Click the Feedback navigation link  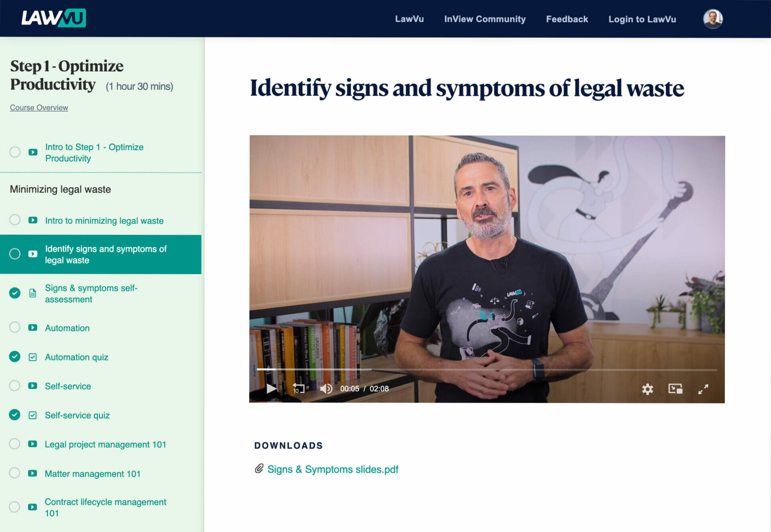[x=567, y=19]
